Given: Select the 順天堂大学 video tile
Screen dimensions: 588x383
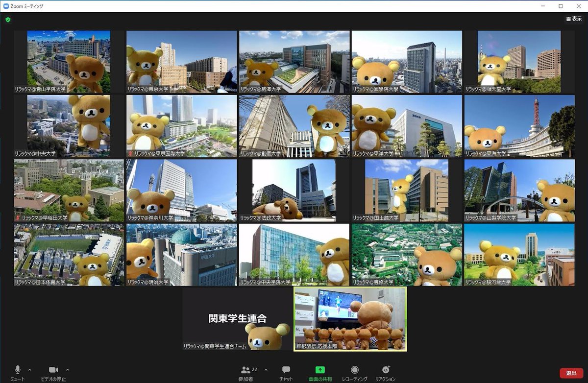Looking at the screenshot, I should (519, 62).
